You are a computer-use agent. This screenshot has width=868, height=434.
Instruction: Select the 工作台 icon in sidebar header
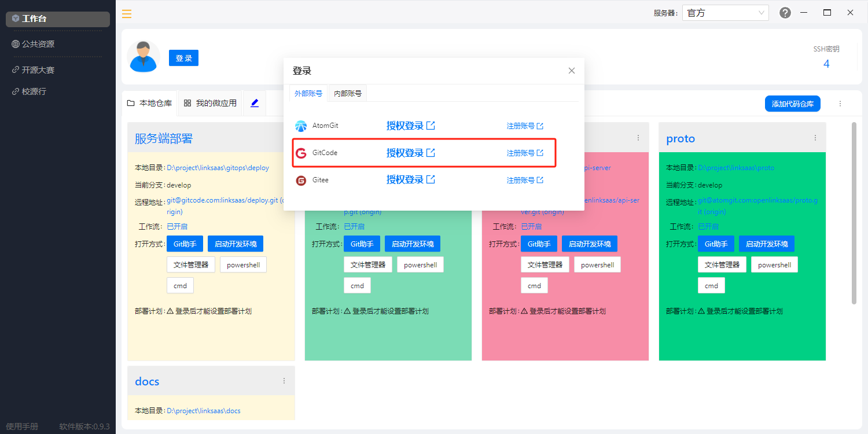(17, 19)
